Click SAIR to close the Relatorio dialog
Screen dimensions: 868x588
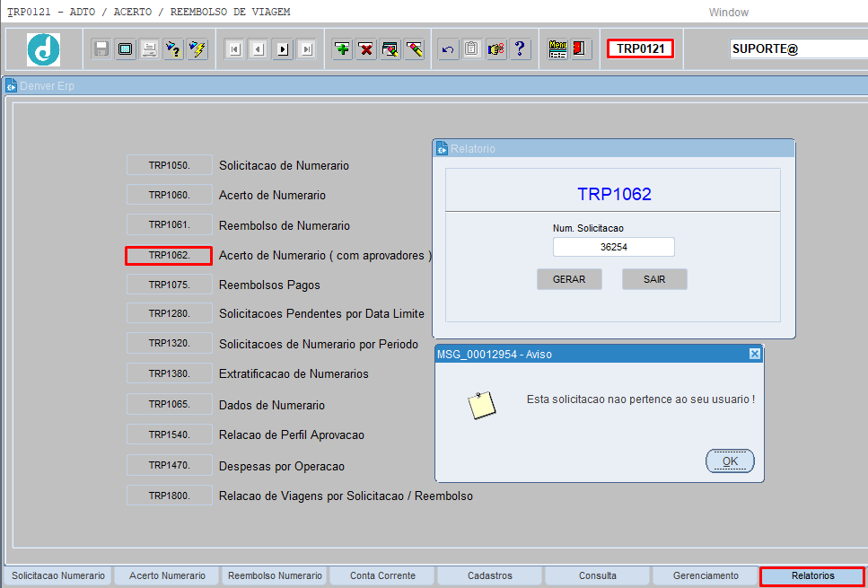coord(653,279)
